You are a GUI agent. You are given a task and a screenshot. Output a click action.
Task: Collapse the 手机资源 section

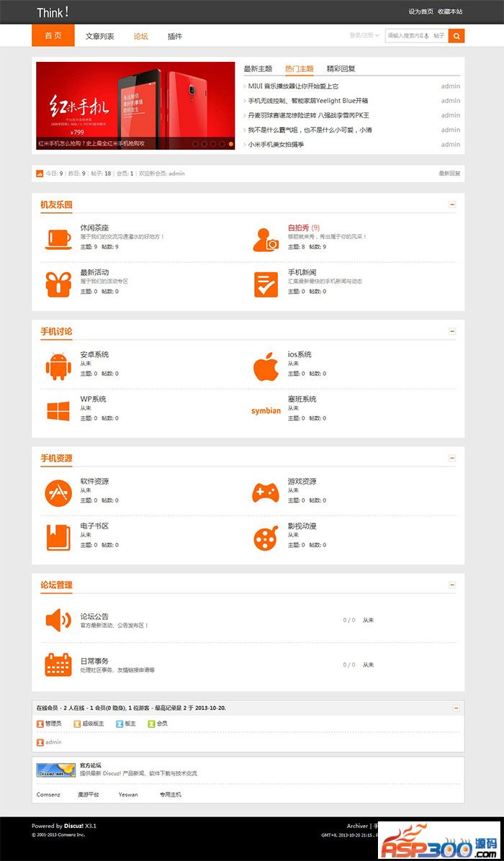click(452, 458)
